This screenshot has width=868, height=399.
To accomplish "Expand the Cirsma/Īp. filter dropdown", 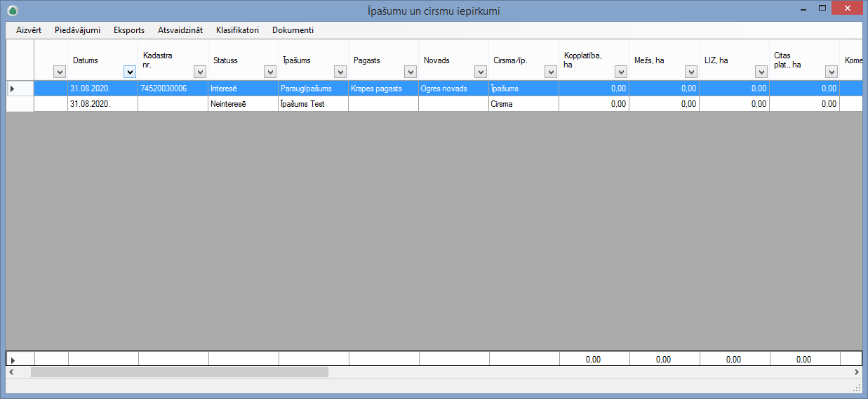I will [551, 72].
